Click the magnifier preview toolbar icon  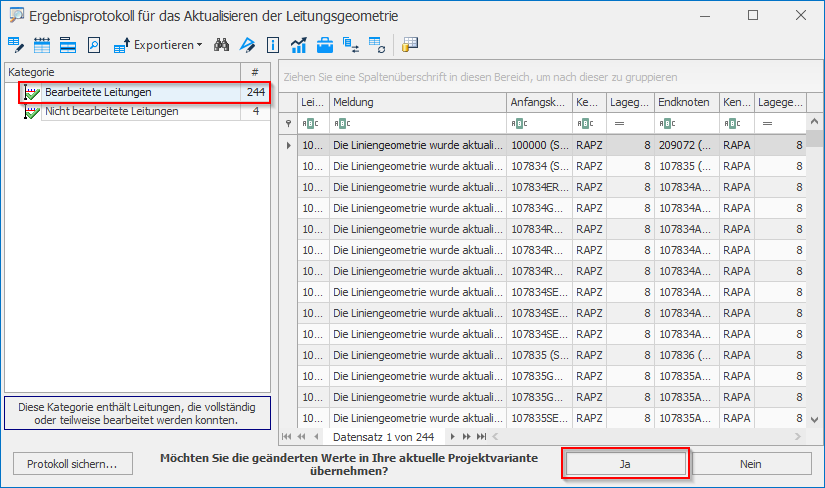(x=94, y=45)
